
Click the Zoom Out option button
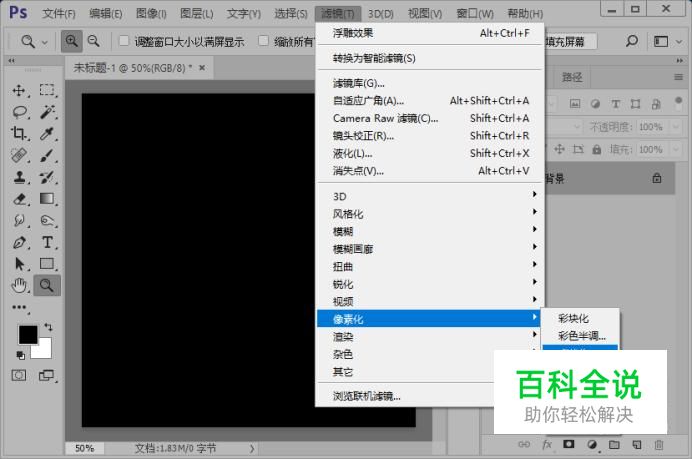pyautogui.click(x=94, y=41)
